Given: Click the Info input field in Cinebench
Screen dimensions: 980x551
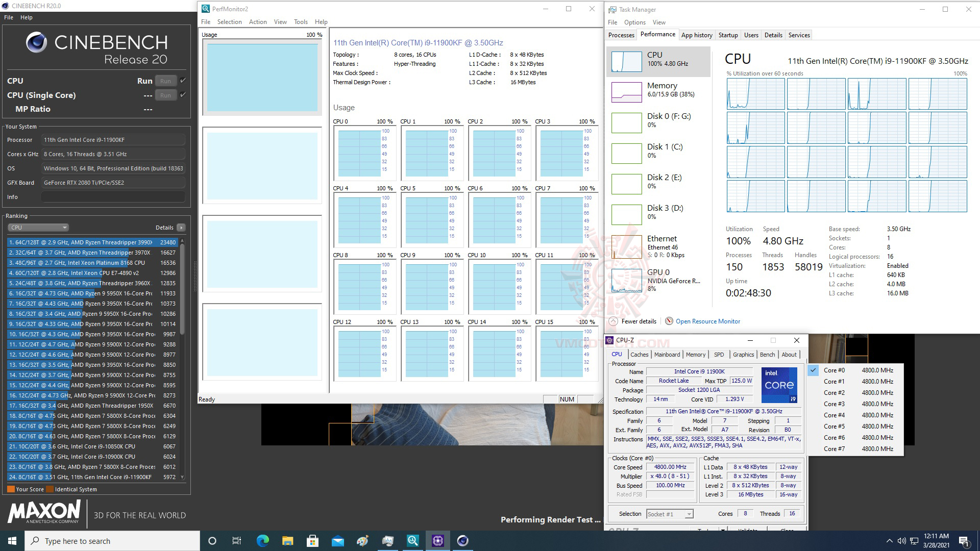Looking at the screenshot, I should (113, 197).
